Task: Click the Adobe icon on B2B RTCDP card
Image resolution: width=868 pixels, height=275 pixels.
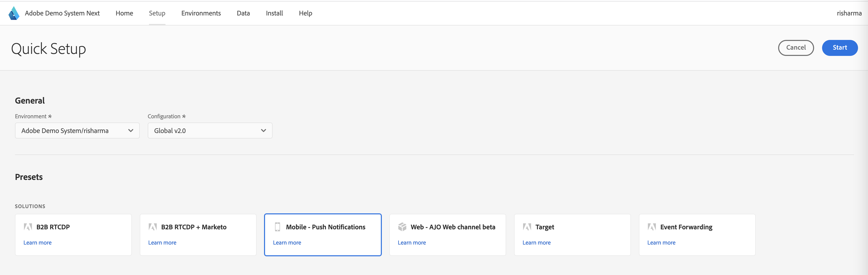Action: [28, 227]
